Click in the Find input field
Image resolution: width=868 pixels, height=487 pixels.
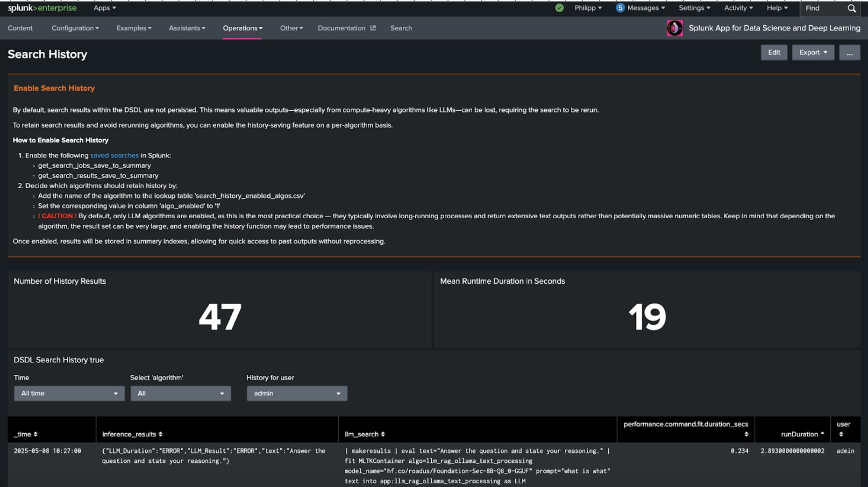pos(824,8)
